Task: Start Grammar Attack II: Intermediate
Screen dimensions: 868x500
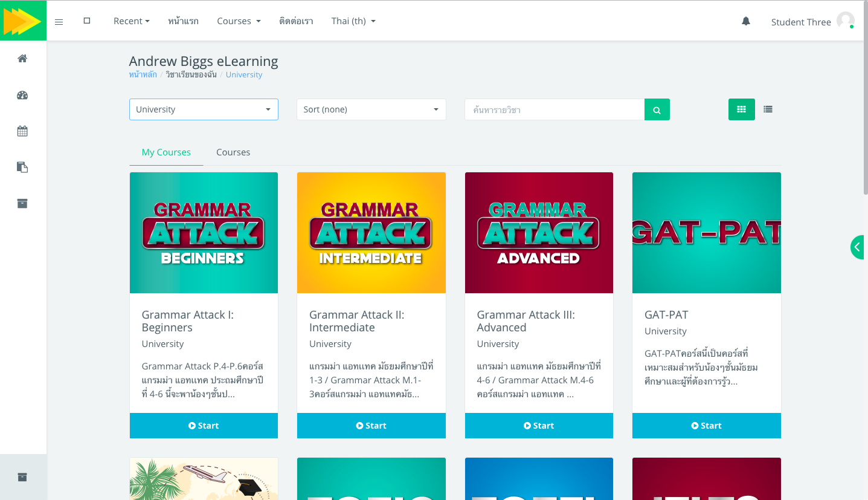Action: (x=371, y=426)
